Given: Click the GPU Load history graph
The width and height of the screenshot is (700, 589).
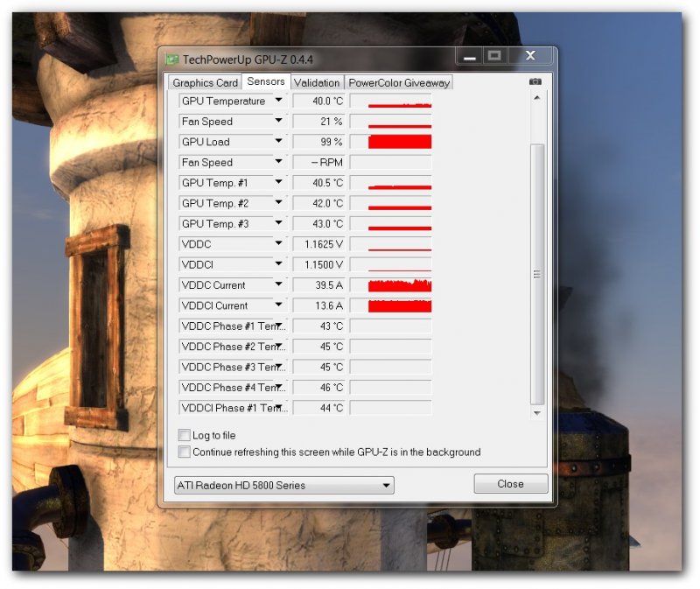Looking at the screenshot, I should pyautogui.click(x=390, y=142).
